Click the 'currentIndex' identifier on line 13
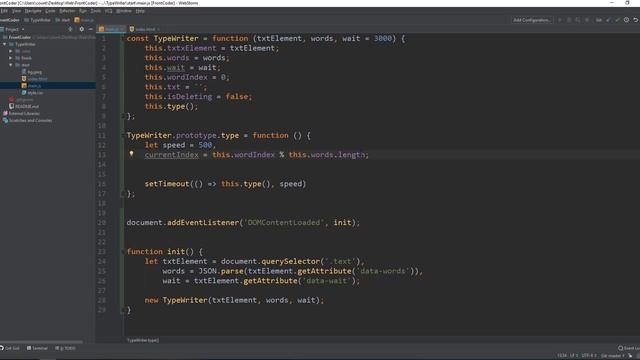The image size is (640, 360). [x=171, y=155]
